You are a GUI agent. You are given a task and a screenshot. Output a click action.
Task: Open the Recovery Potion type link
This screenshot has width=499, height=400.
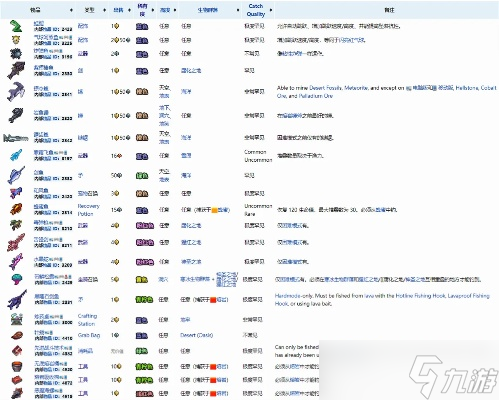point(88,210)
